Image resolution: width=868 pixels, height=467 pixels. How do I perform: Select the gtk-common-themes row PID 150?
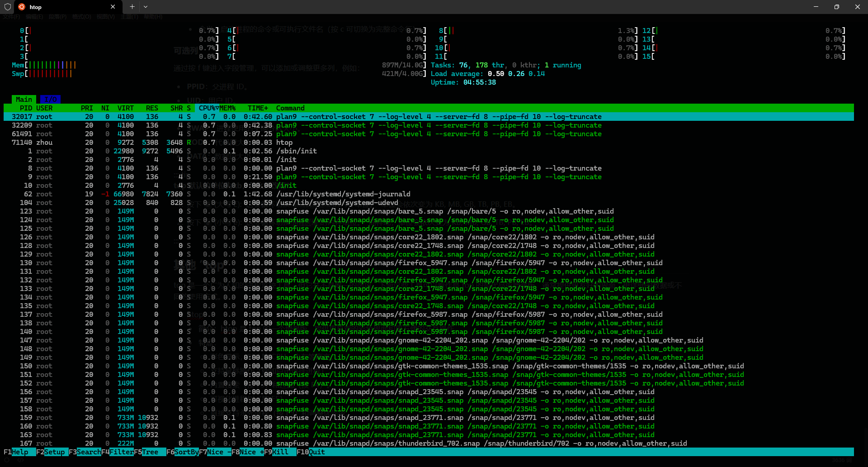point(429,366)
